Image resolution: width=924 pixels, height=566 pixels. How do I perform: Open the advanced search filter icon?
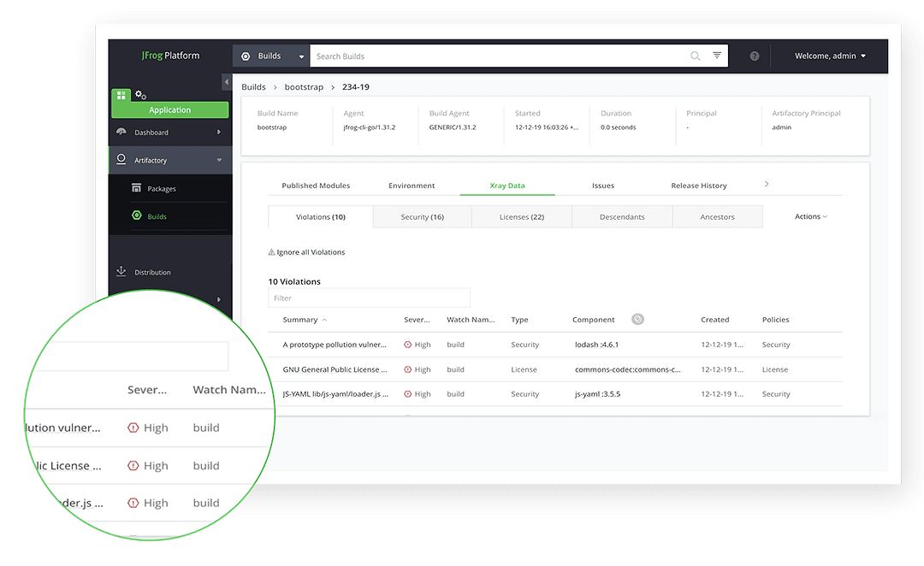tap(717, 56)
